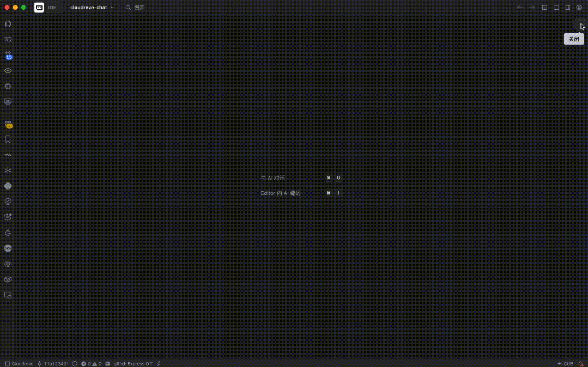
Task: Click the tree-shaped icon in sidebar
Action: [x=8, y=201]
